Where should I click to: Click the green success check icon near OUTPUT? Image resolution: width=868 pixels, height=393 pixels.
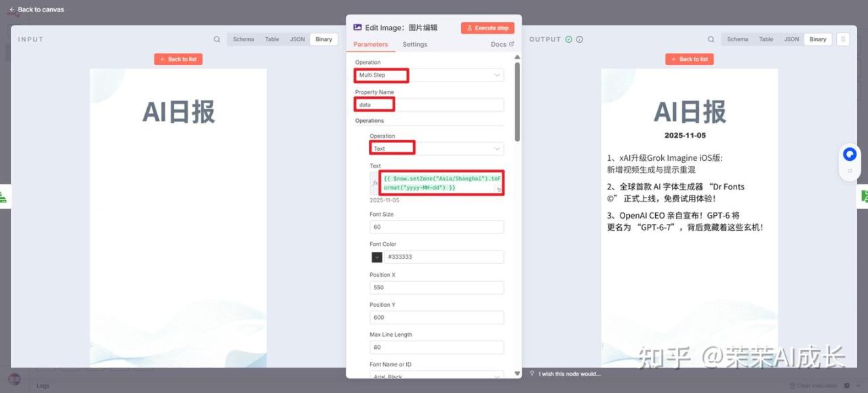[568, 39]
